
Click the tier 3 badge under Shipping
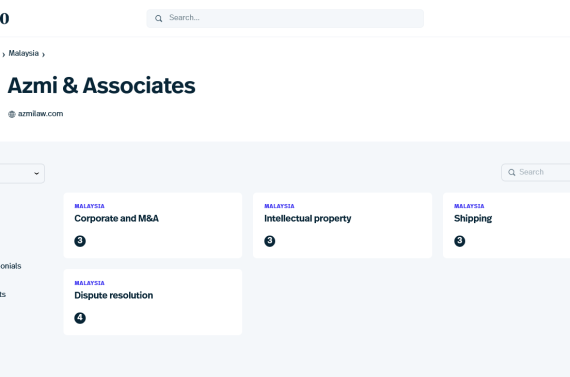pyautogui.click(x=459, y=241)
